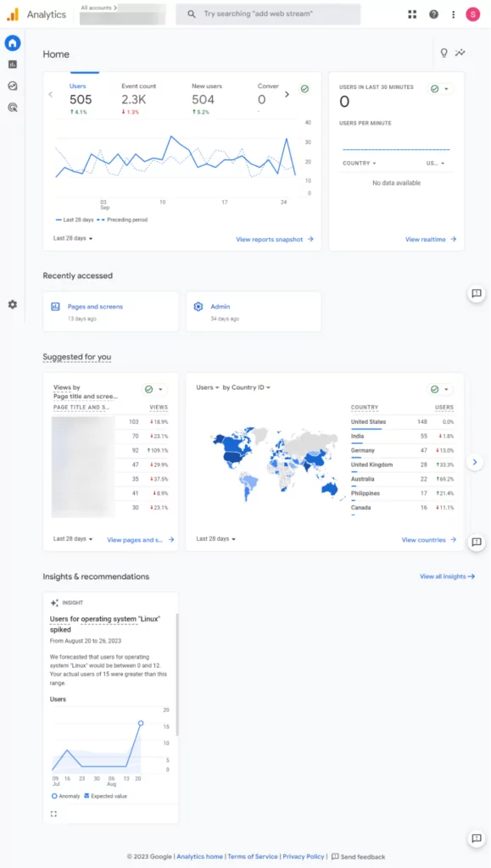This screenshot has height=868, width=491.
Task: Open Advertising icon in left sidebar
Action: coord(13,108)
